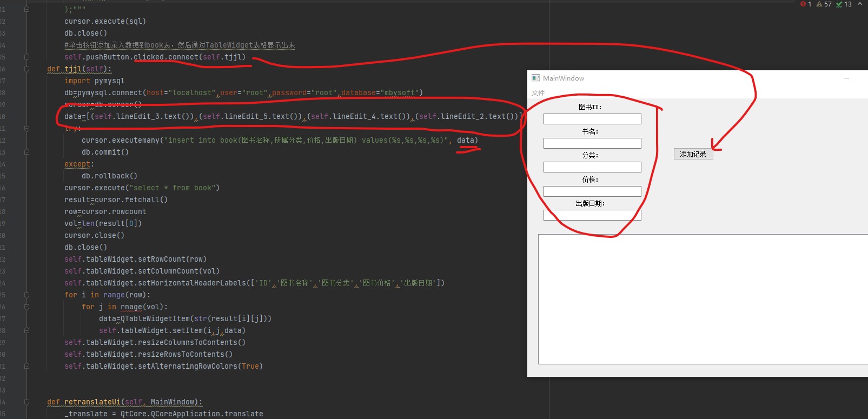868x419 pixels.
Task: Click the MainWindow title text
Action: pos(564,78)
